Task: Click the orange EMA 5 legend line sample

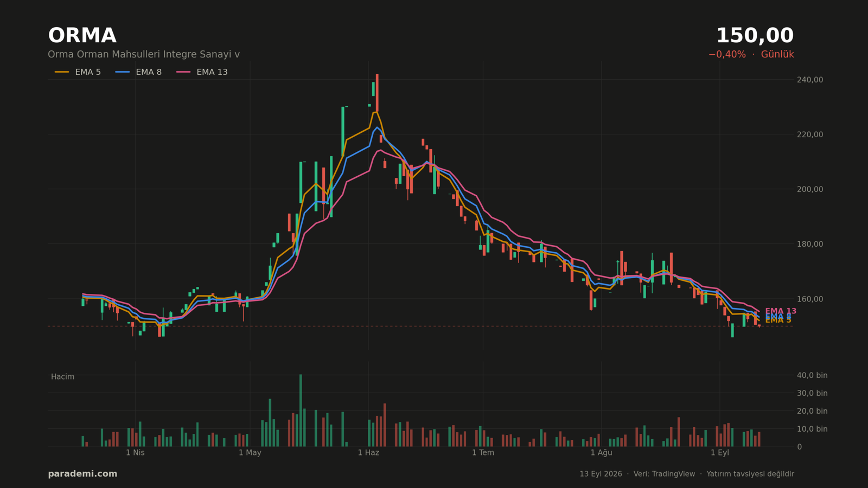Action: (x=62, y=72)
